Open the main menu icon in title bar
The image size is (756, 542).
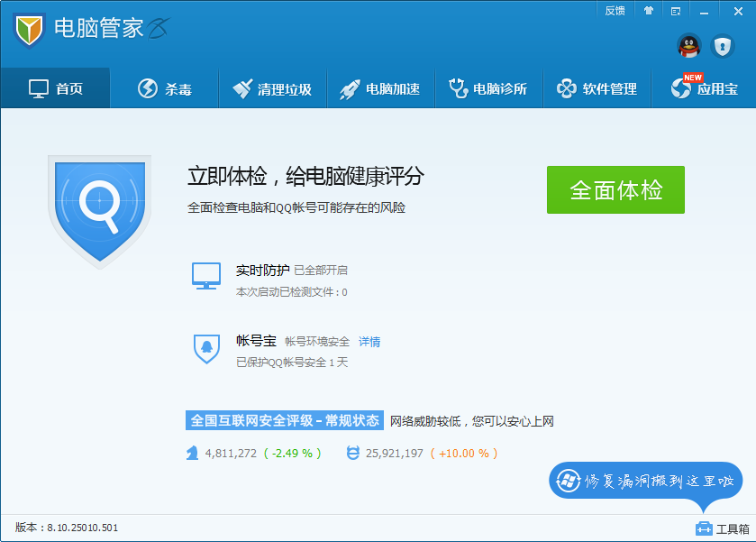pyautogui.click(x=676, y=11)
